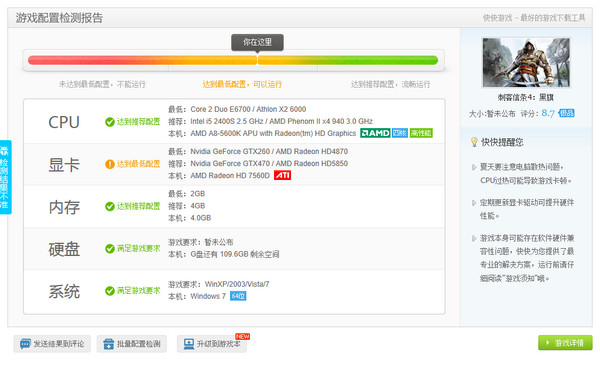Click the green check icon in 内存 row
600x369 pixels.
tap(110, 206)
